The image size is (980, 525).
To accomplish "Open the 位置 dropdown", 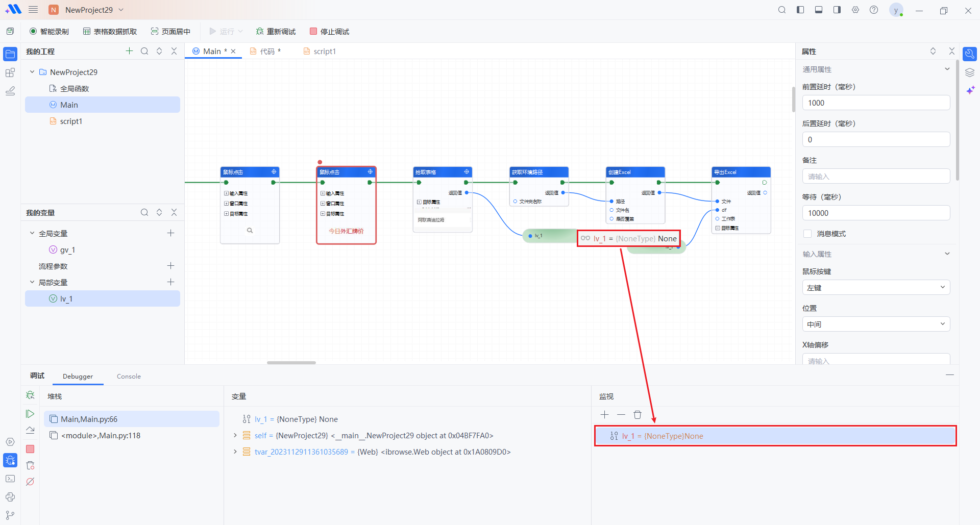I will pyautogui.click(x=875, y=324).
